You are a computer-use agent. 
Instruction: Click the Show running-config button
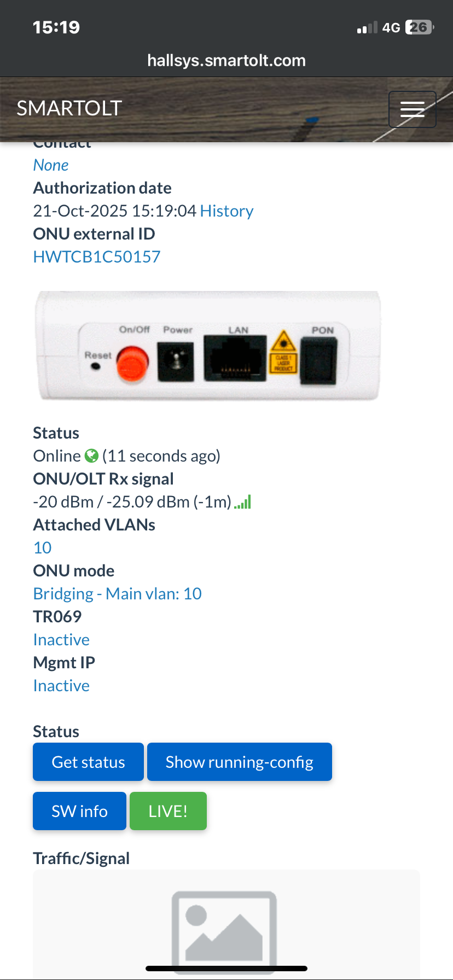click(240, 762)
